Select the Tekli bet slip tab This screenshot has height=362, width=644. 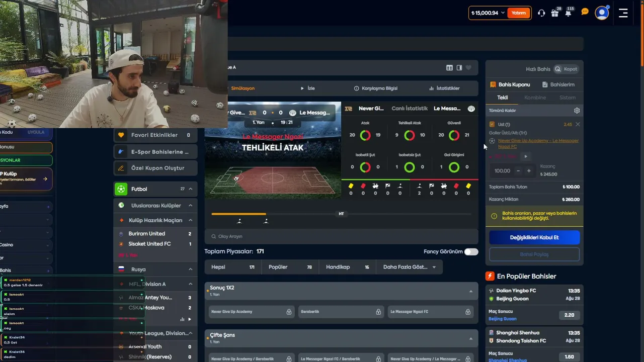[503, 98]
